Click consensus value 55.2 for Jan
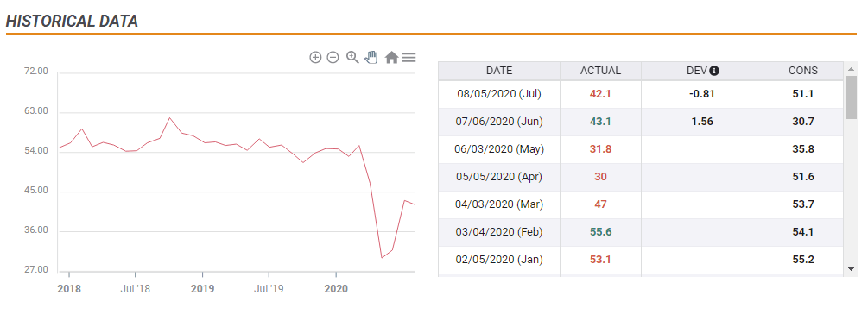Screen dimensions: 868x327 (802, 260)
